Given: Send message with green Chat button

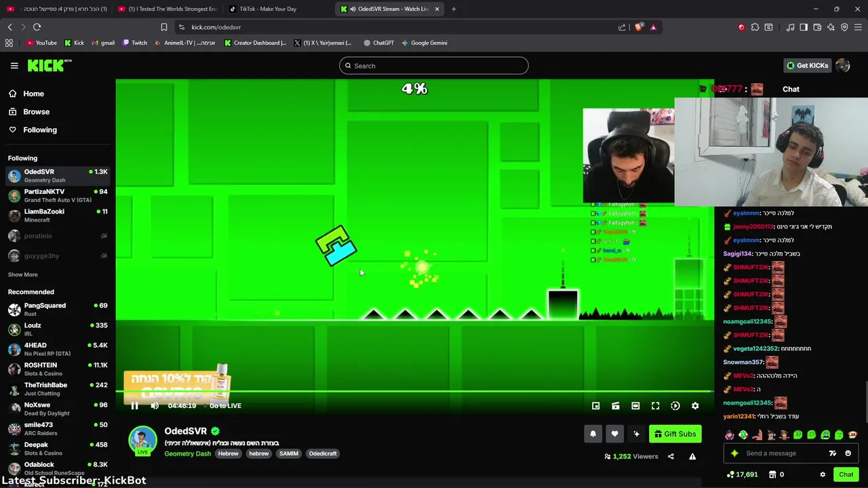Looking at the screenshot, I should 846,474.
